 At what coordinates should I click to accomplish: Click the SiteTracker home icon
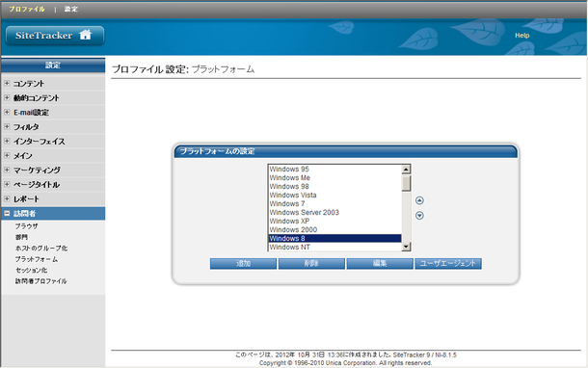click(x=85, y=35)
